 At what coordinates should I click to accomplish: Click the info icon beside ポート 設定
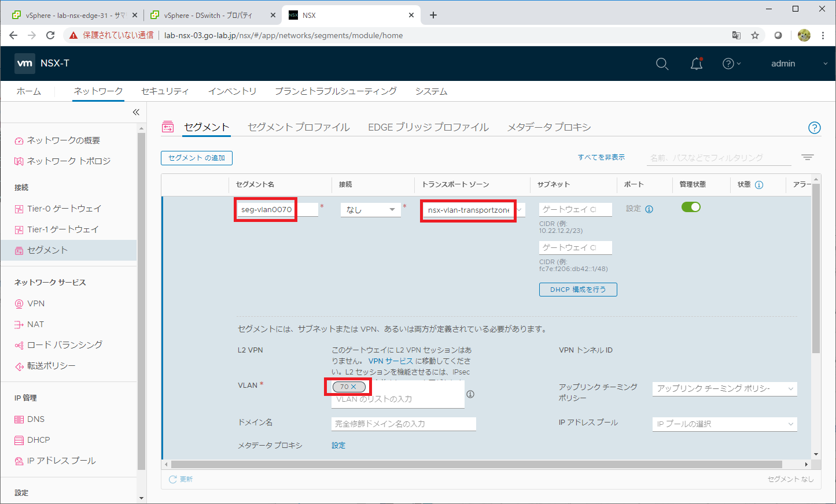click(x=649, y=209)
